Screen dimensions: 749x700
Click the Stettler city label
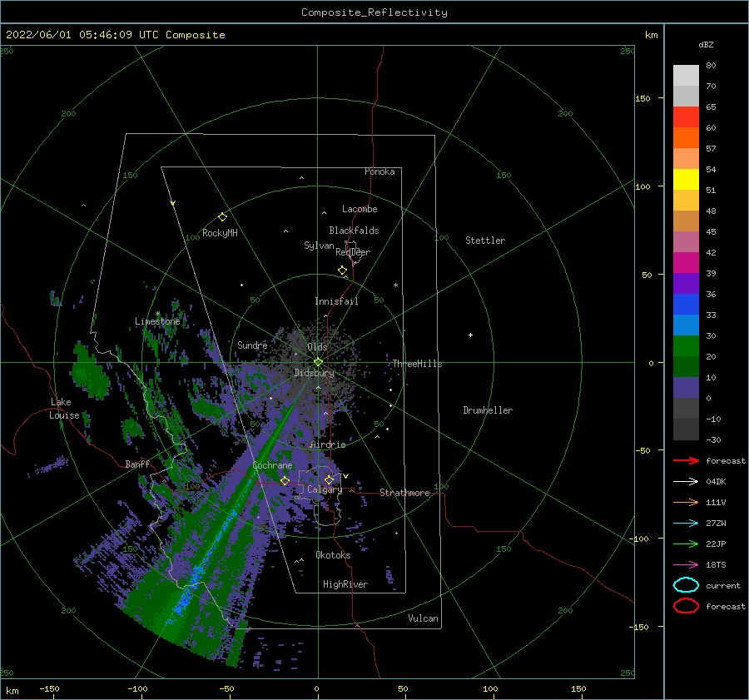click(485, 241)
